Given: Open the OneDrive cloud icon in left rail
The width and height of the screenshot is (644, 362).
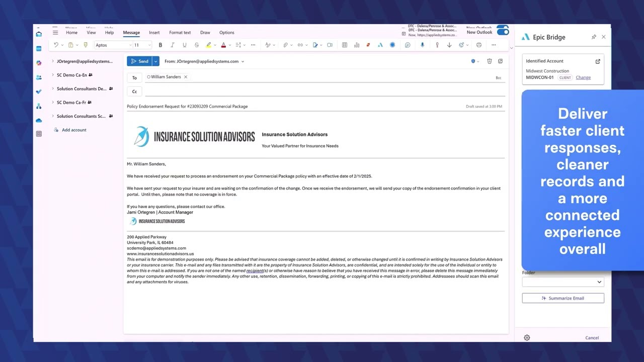Looking at the screenshot, I should click(x=39, y=120).
